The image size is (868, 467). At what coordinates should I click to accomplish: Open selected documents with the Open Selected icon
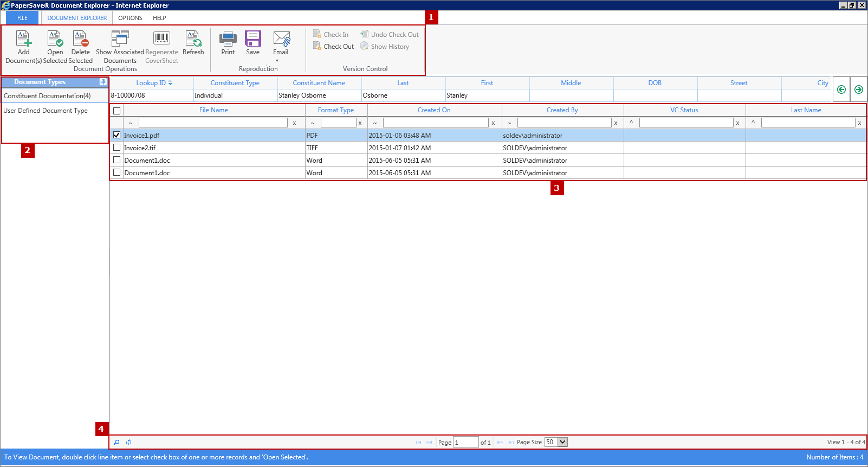tap(55, 39)
